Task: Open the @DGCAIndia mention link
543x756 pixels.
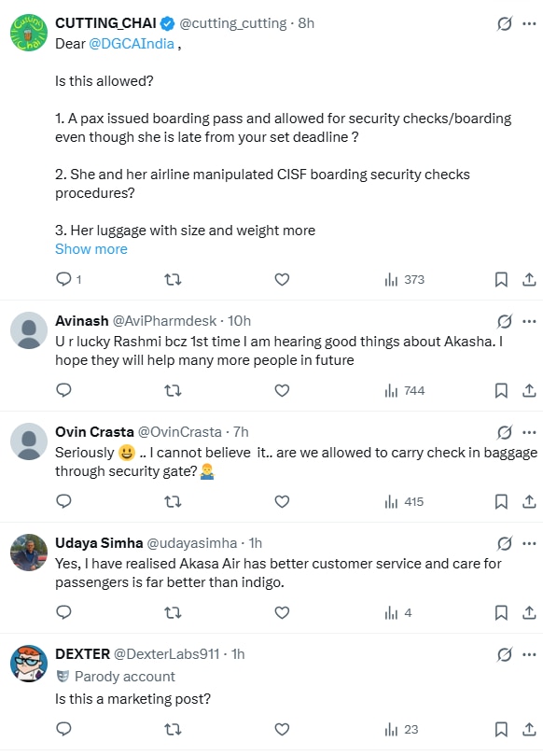Action: pos(132,44)
